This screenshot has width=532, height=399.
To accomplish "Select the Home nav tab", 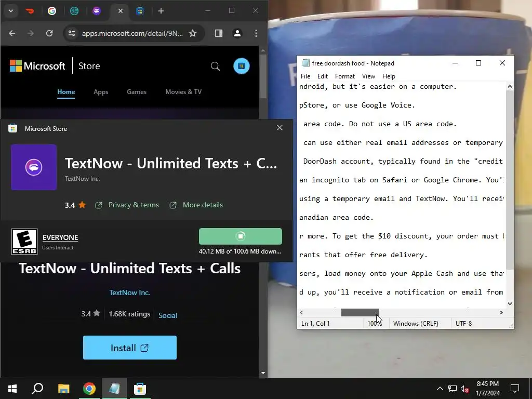I will [66, 92].
